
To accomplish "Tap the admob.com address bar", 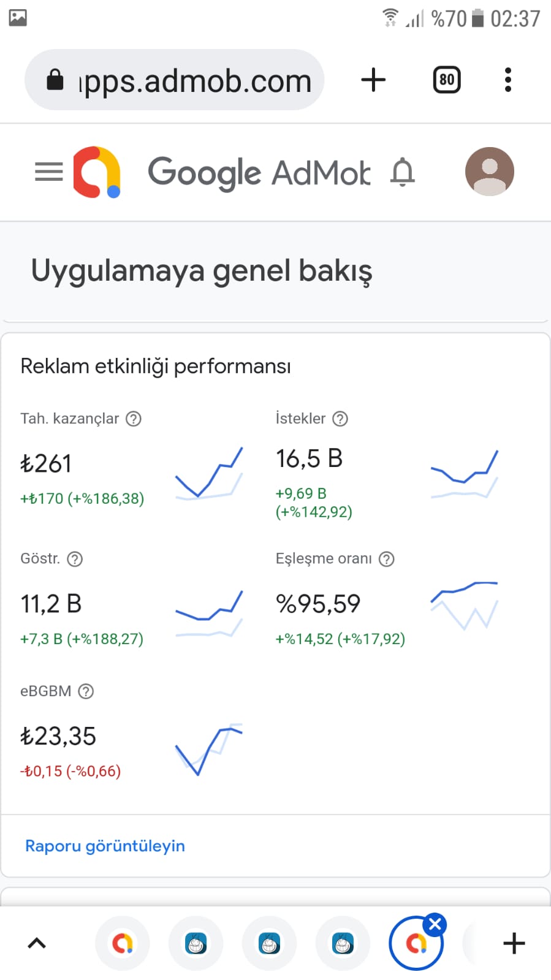I will point(174,80).
